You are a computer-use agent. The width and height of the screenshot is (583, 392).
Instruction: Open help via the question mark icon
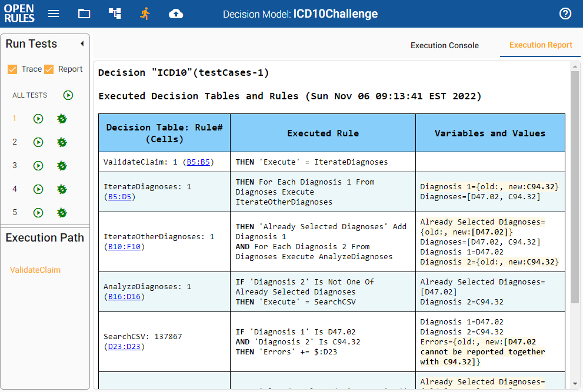(x=565, y=14)
